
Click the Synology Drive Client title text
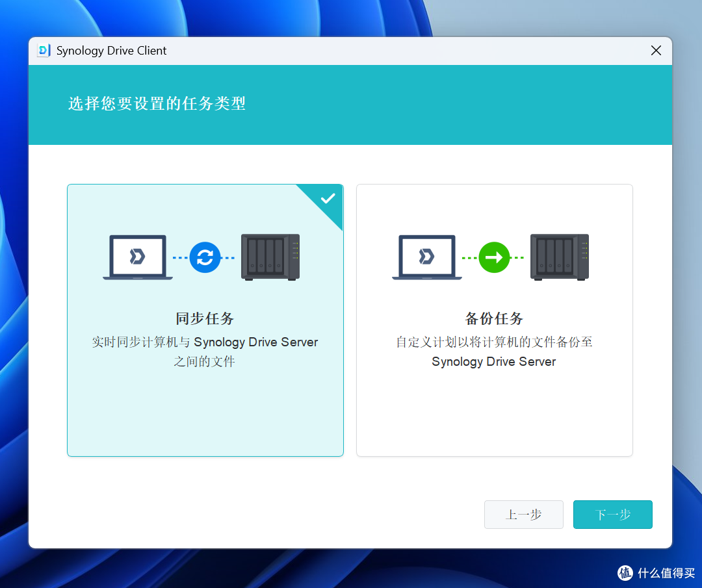click(112, 51)
